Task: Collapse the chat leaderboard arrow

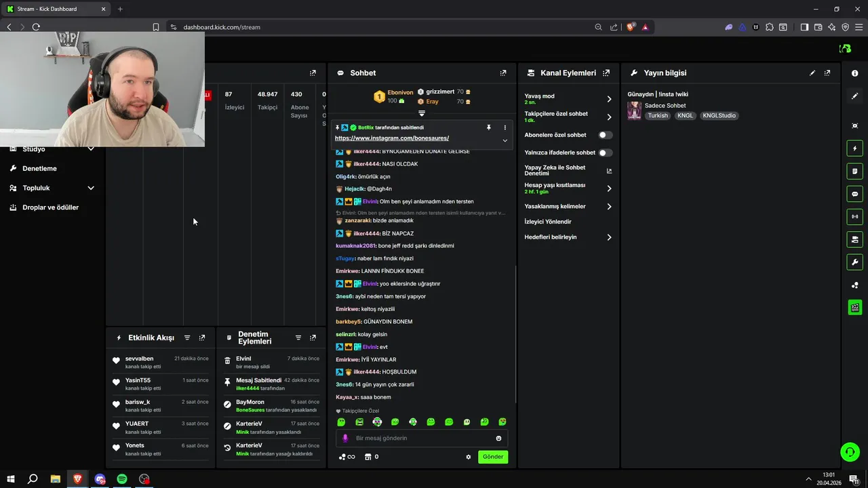Action: click(421, 113)
